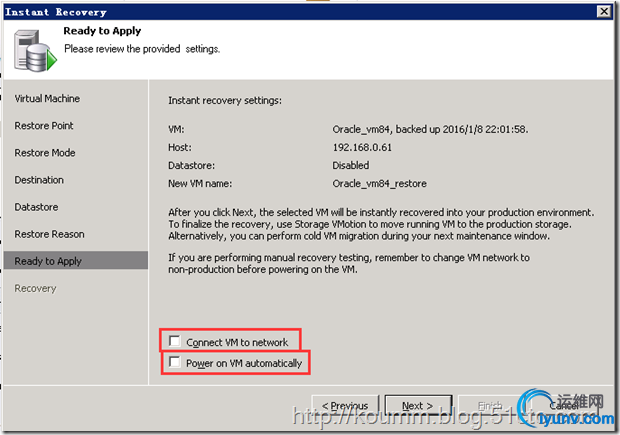Viewport: 620px width, 435px height.
Task: Click the Ready to Apply heading
Action: (102, 31)
